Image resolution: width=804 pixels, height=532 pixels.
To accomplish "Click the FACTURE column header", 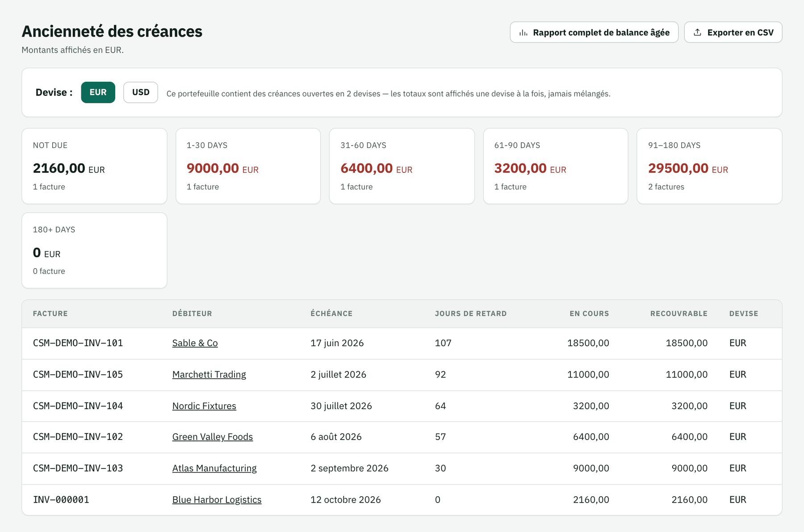I will coord(50,314).
